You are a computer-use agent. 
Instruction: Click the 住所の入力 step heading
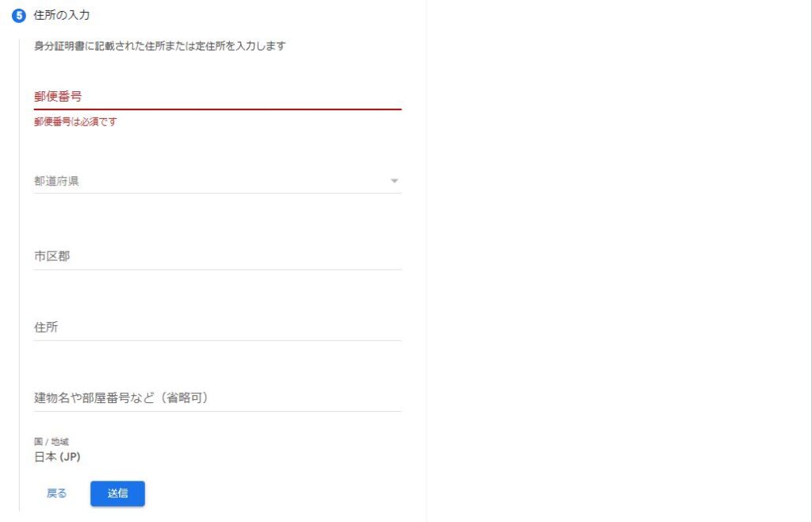click(x=61, y=16)
